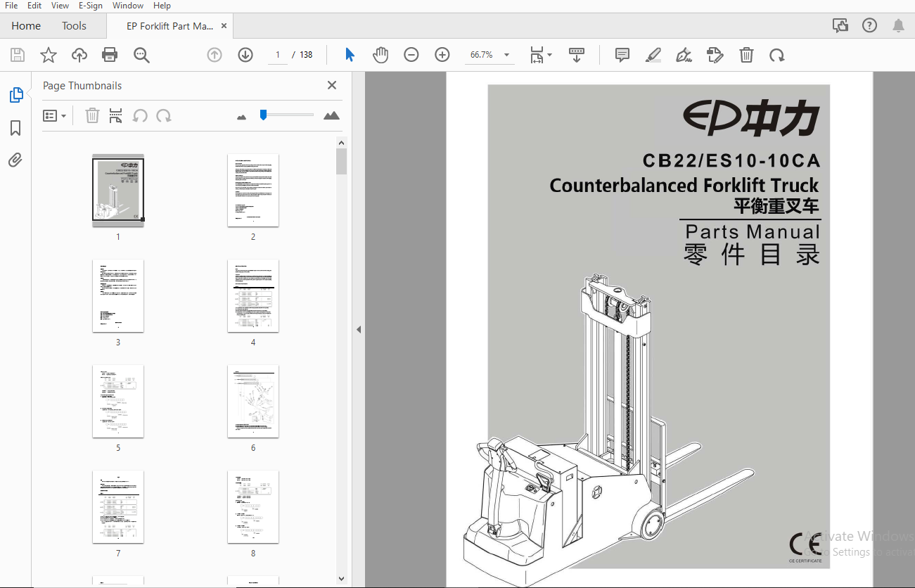The height and width of the screenshot is (588, 915).
Task: Switch to the Tools tab
Action: [x=74, y=26]
